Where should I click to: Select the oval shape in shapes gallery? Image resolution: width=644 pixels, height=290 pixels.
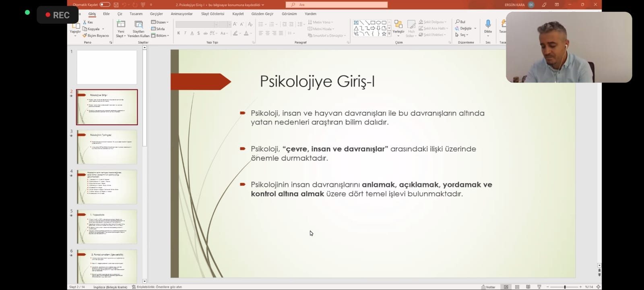tap(378, 23)
